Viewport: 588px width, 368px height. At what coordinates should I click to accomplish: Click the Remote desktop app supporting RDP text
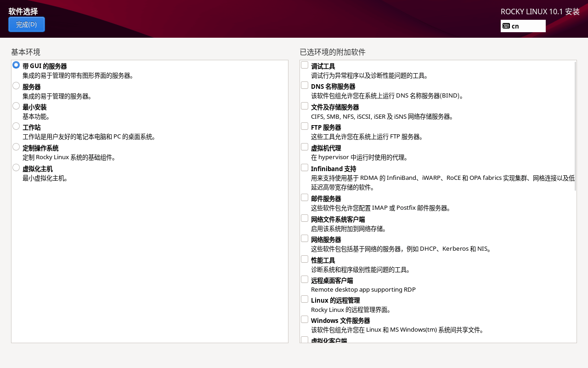pyautogui.click(x=363, y=289)
